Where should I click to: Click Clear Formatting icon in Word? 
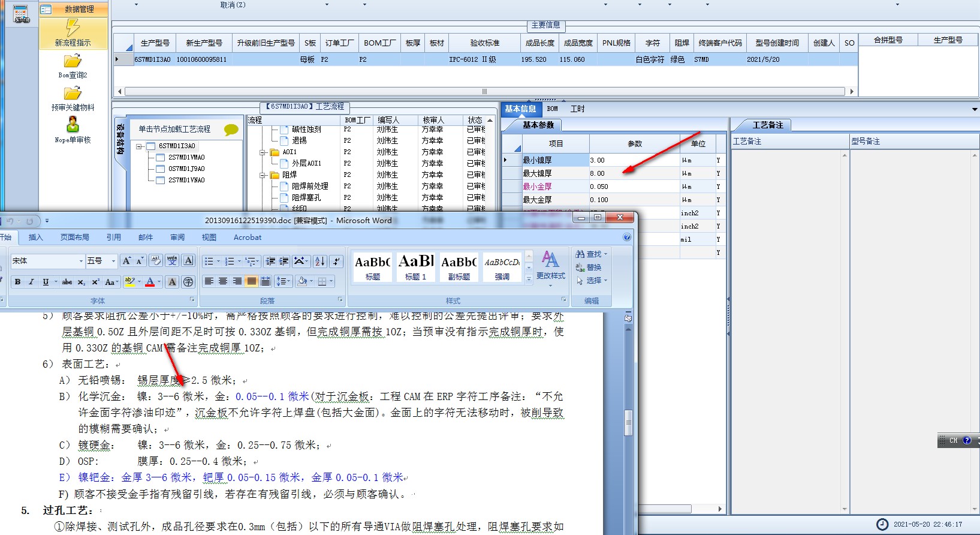156,261
